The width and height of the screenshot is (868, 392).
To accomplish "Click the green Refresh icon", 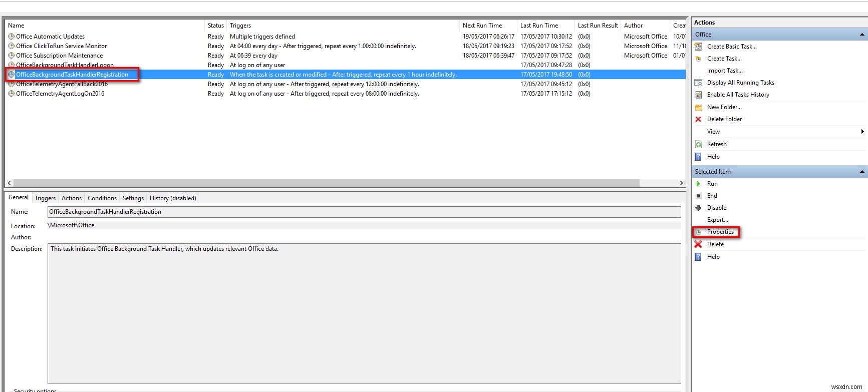I will tap(698, 144).
